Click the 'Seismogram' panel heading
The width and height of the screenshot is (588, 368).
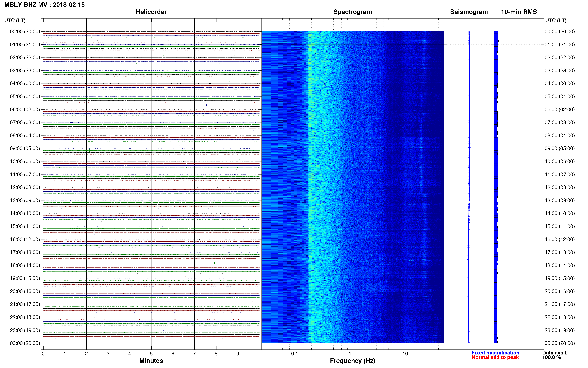click(469, 12)
